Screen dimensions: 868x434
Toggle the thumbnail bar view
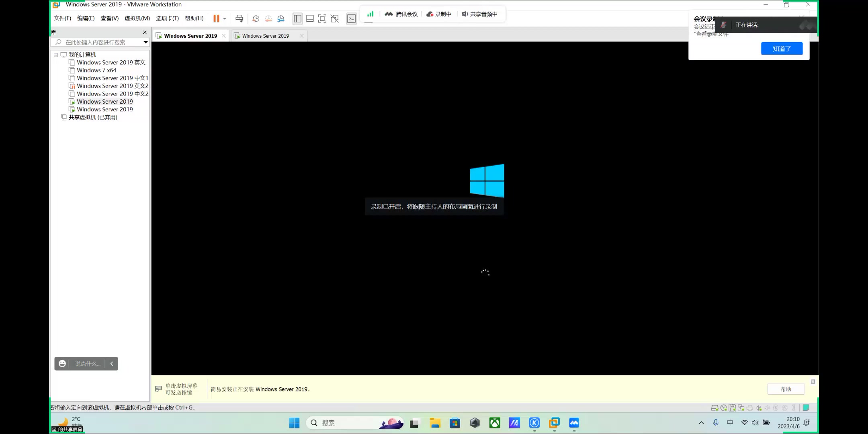coord(310,18)
